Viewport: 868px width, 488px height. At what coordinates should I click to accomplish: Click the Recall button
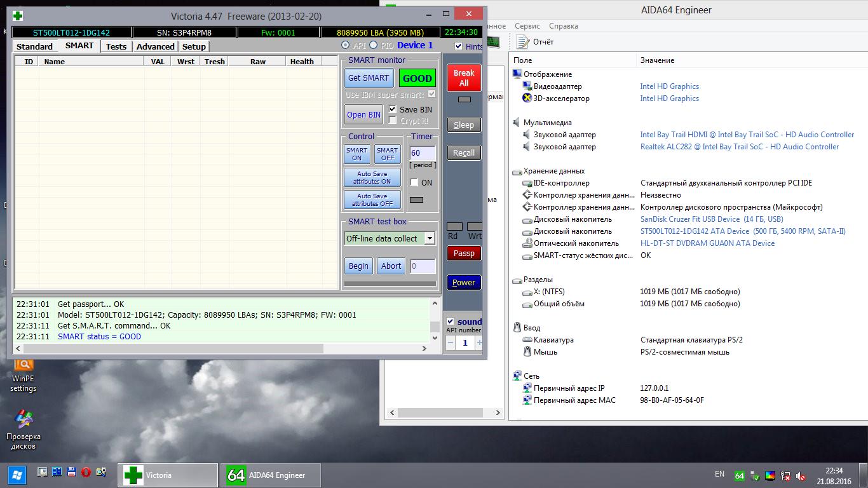coord(464,152)
